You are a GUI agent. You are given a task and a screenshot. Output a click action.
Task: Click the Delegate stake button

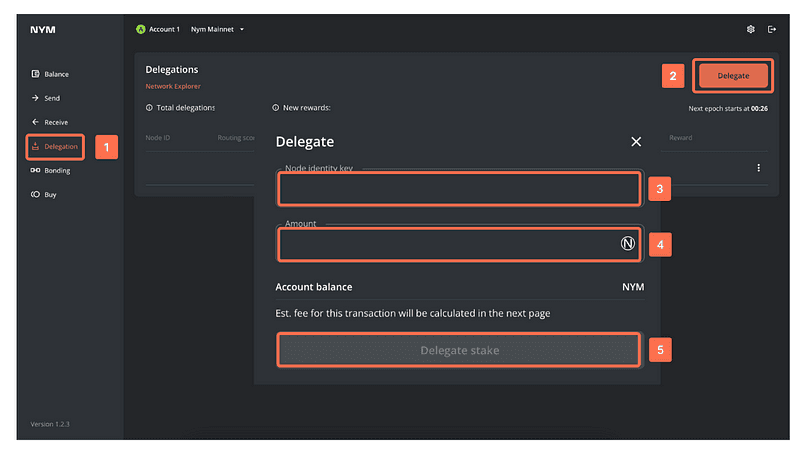tap(459, 350)
